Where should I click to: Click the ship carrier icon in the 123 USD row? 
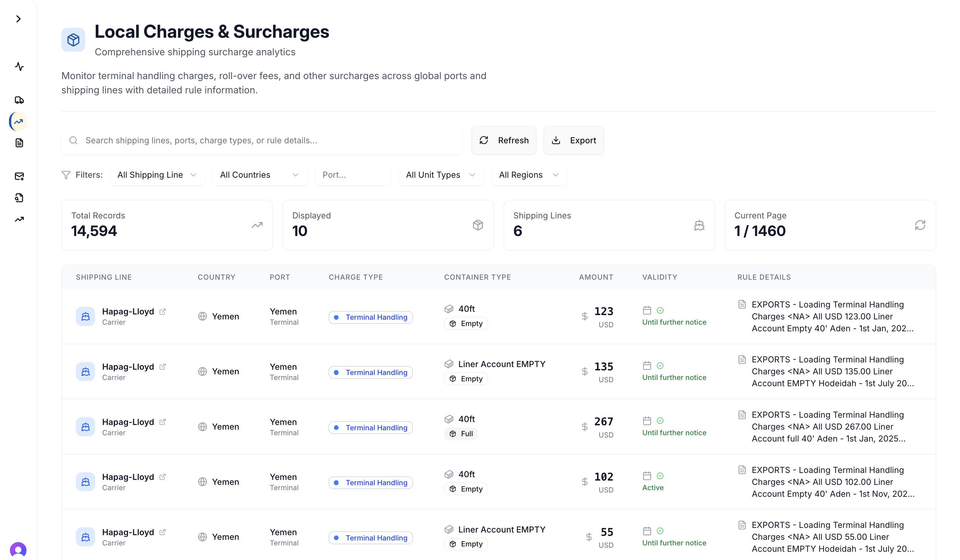pos(85,316)
